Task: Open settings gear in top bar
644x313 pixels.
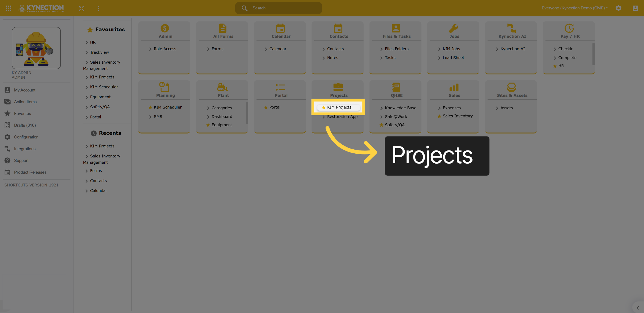Action: click(619, 8)
